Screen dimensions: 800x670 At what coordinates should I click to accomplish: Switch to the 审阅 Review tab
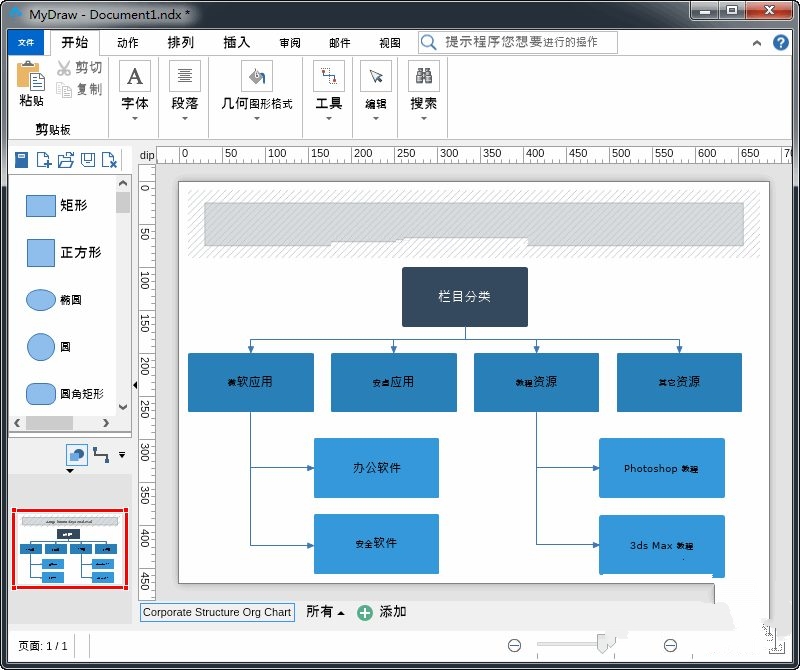click(x=290, y=43)
